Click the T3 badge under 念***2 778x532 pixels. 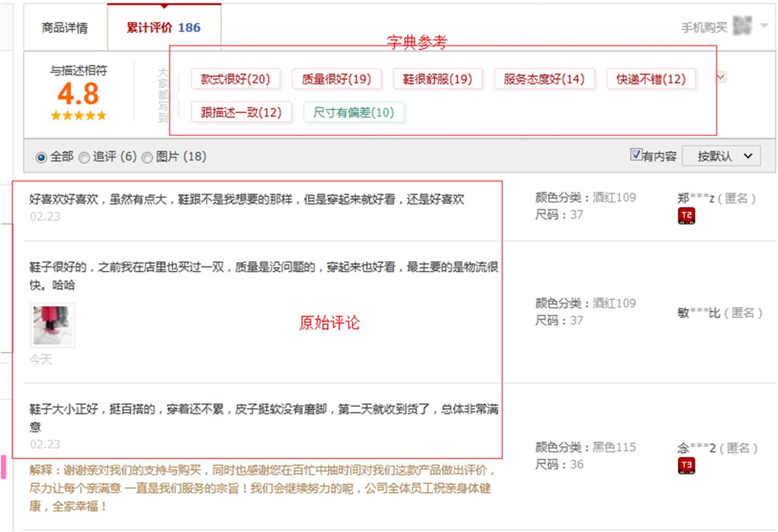click(x=686, y=465)
